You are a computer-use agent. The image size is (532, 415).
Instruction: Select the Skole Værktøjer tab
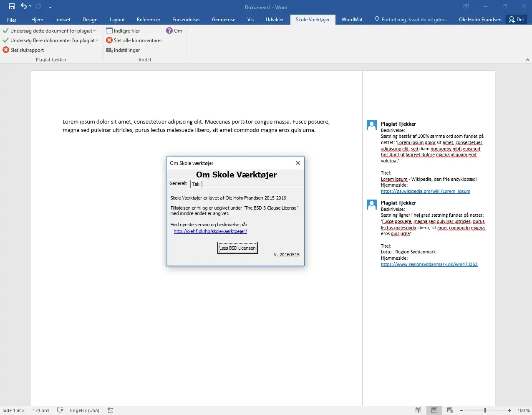(313, 20)
